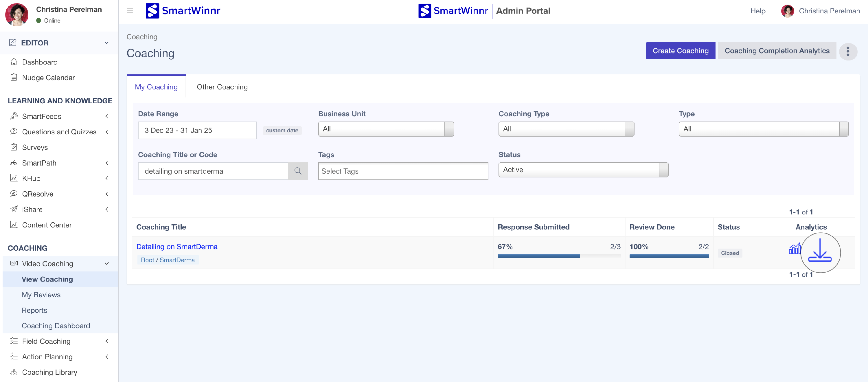Click Christina Perelman profile avatar top right
The width and height of the screenshot is (868, 382).
point(788,11)
